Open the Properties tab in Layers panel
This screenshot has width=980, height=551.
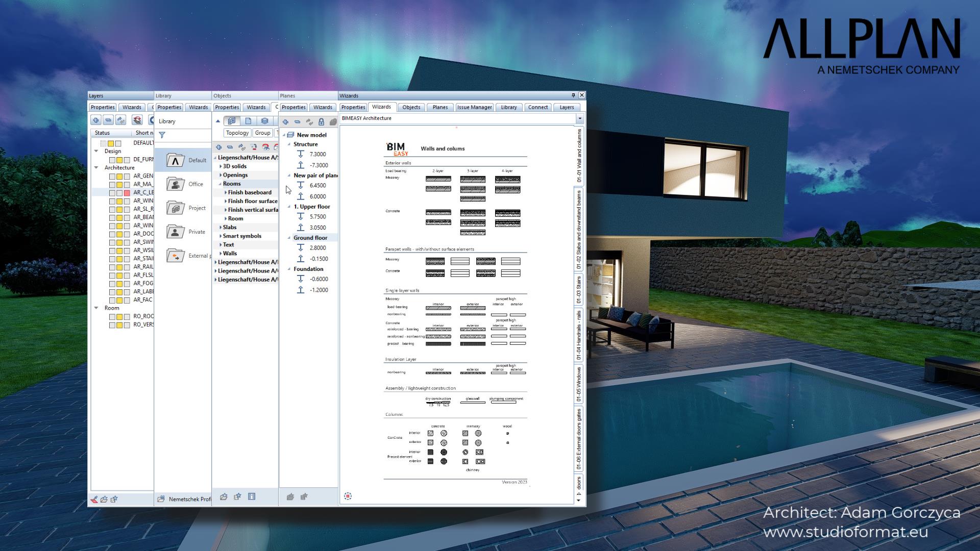[103, 107]
